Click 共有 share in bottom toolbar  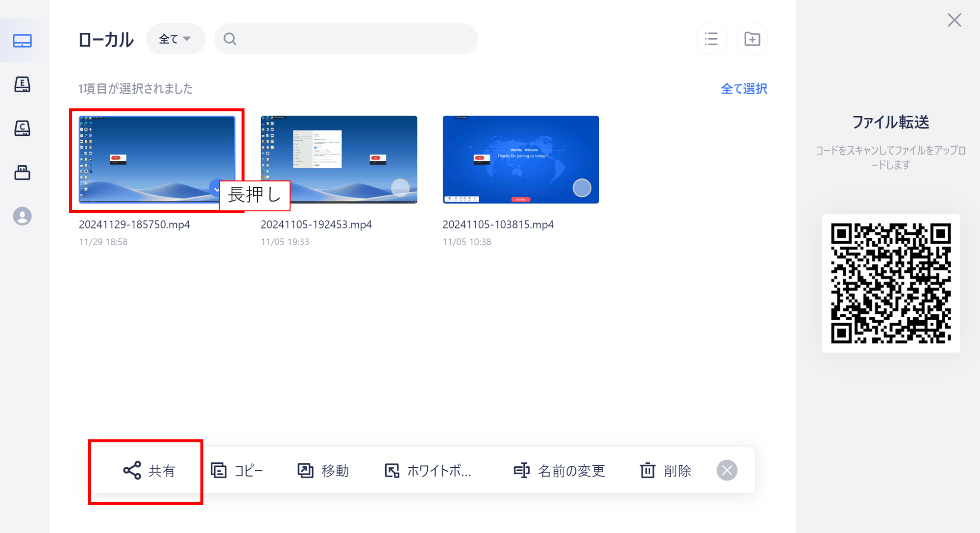[149, 471]
